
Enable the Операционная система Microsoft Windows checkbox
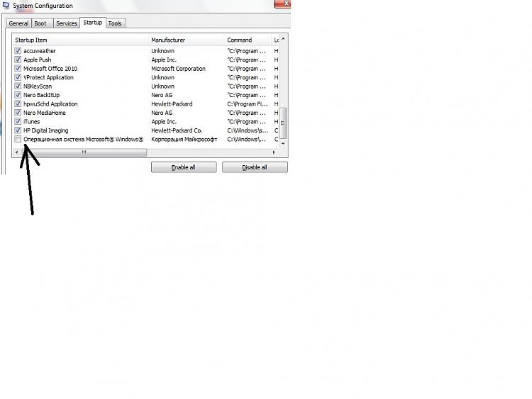click(x=18, y=139)
